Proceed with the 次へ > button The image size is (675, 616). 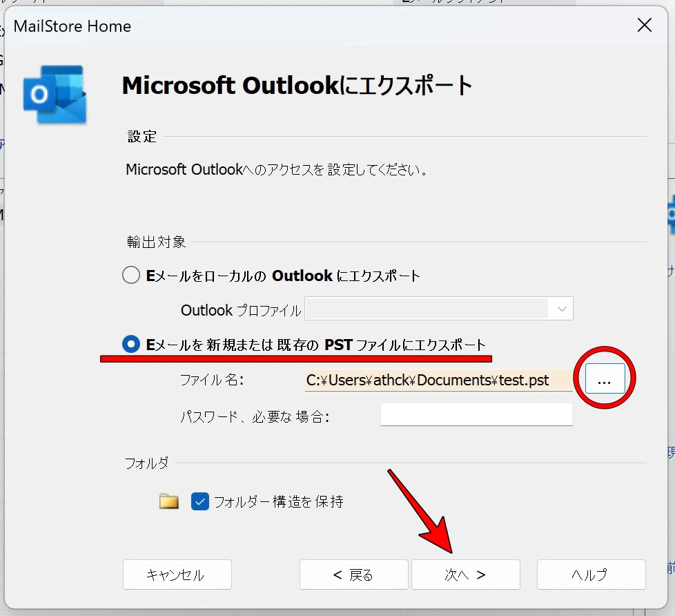click(x=465, y=575)
